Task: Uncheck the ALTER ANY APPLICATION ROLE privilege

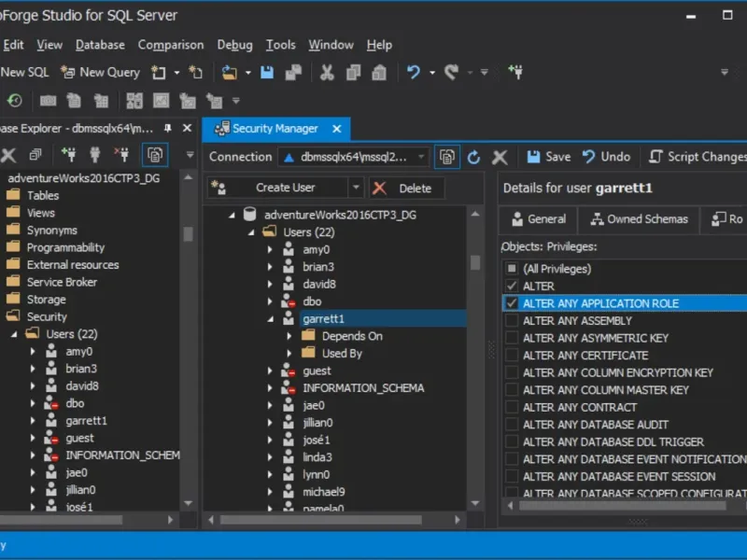Action: [511, 303]
